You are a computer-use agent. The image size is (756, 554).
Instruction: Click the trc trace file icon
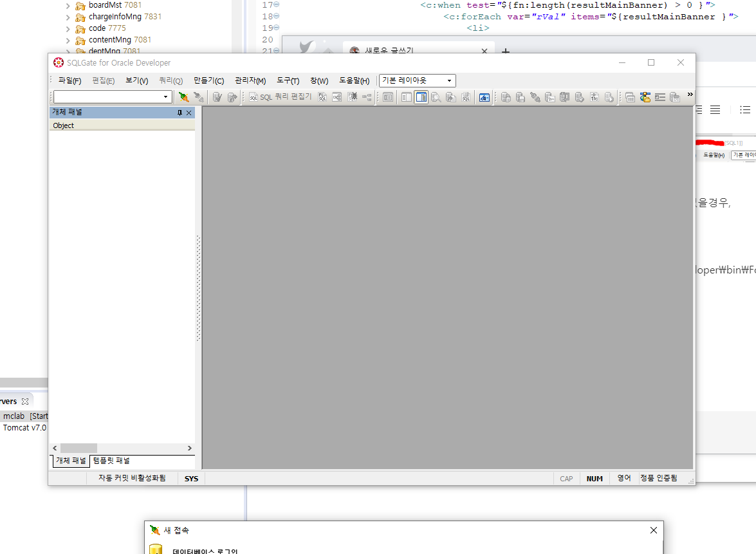[595, 97]
